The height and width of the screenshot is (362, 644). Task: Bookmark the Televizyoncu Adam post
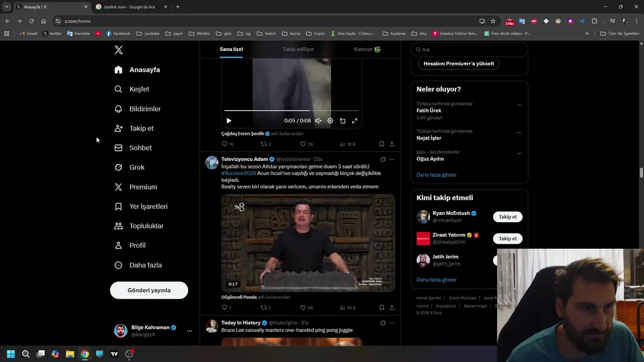(x=381, y=308)
